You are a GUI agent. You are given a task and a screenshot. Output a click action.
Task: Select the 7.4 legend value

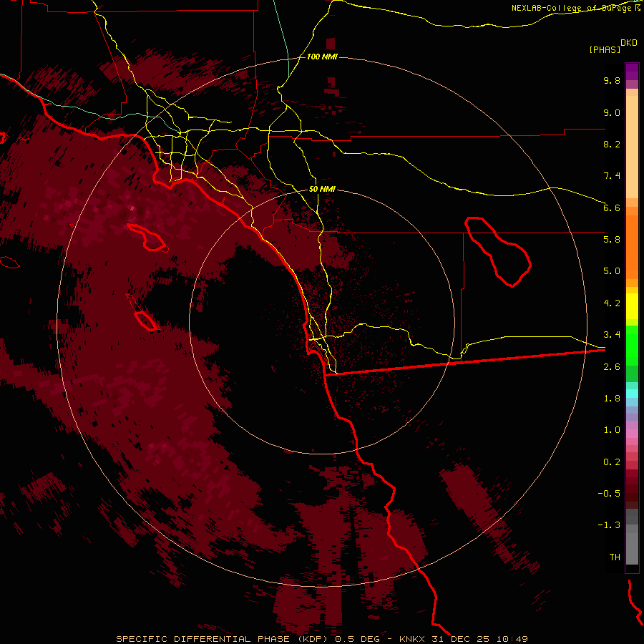tap(612, 176)
